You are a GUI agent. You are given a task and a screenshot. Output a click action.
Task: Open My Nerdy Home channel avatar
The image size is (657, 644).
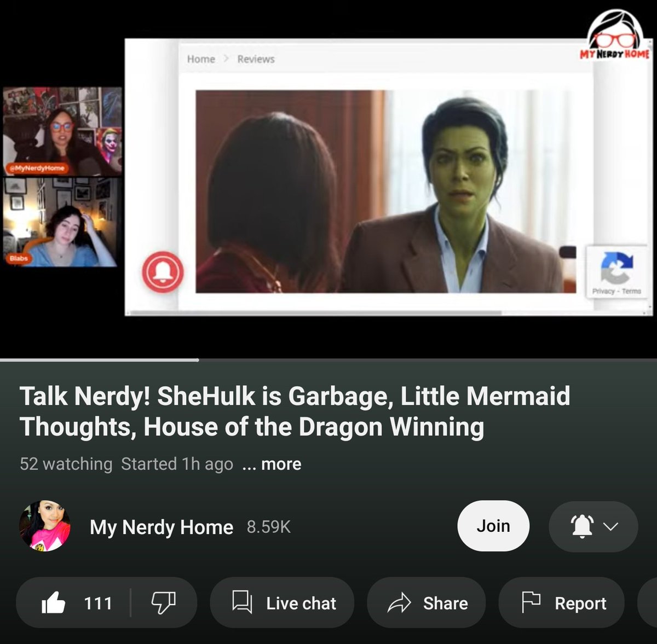tap(45, 525)
